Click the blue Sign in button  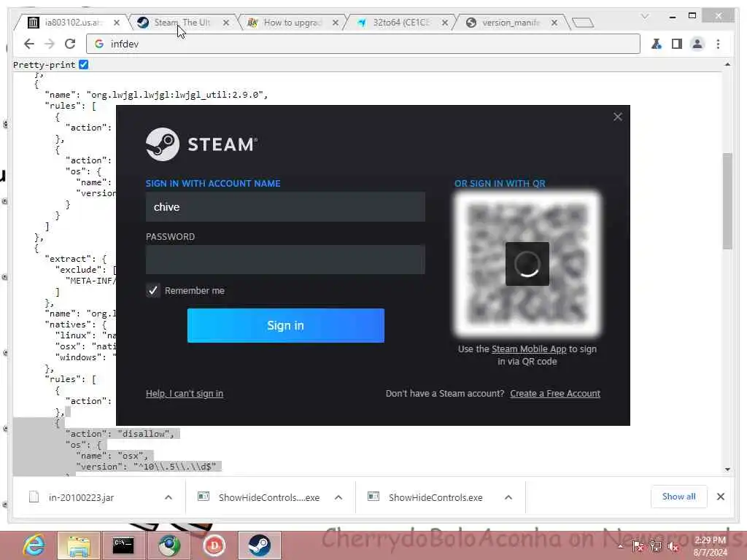click(x=285, y=325)
